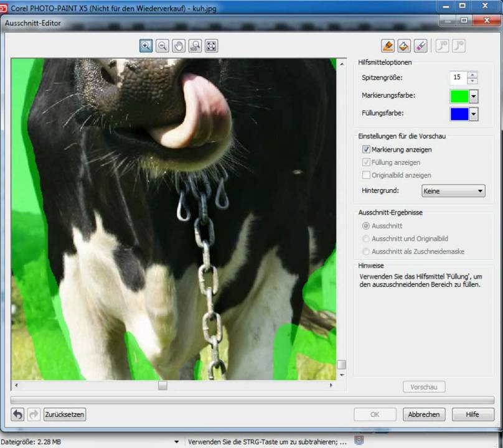Select the Zoom in tool

146,46
